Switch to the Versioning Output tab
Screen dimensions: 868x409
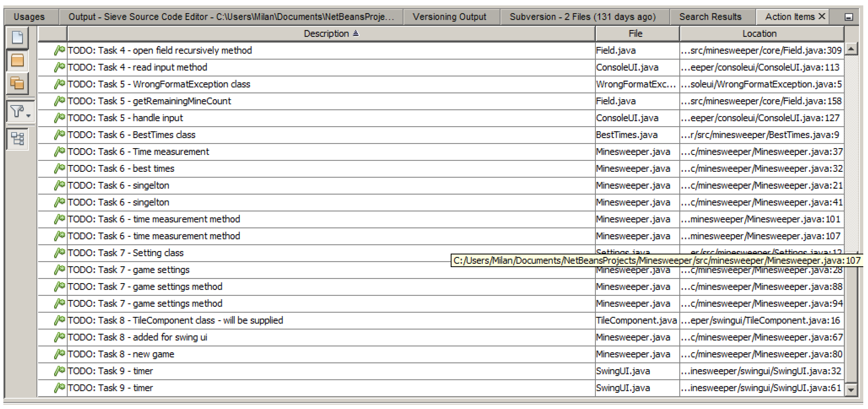tap(449, 16)
